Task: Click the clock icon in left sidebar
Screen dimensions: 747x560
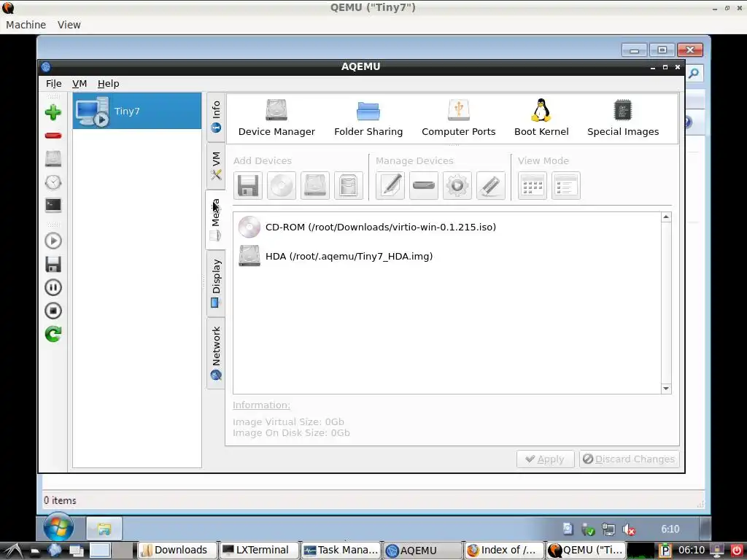Action: click(53, 182)
